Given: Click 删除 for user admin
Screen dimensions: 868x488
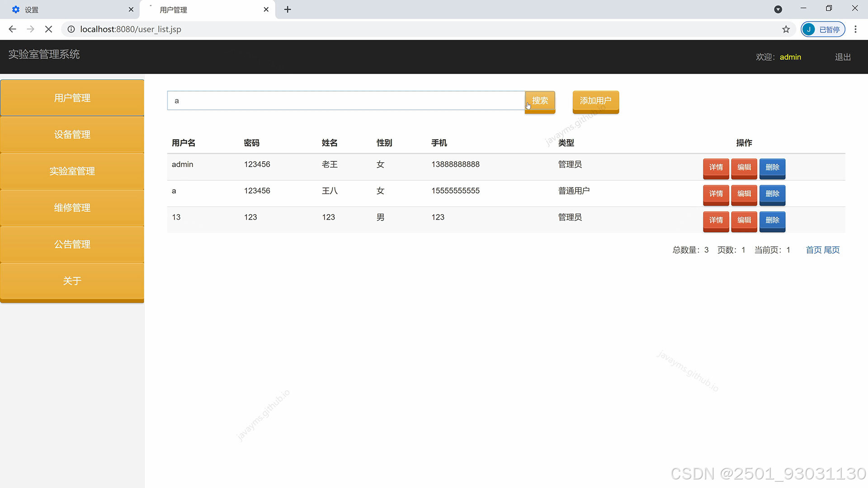Looking at the screenshot, I should point(772,168).
